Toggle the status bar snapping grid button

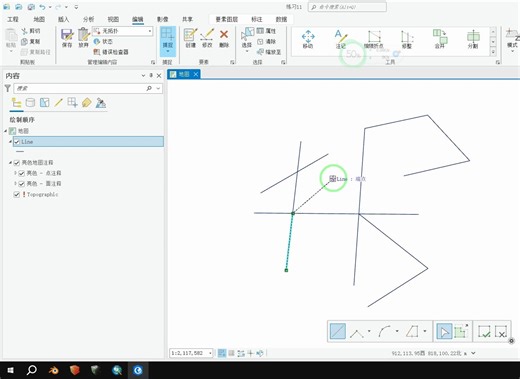click(x=222, y=353)
